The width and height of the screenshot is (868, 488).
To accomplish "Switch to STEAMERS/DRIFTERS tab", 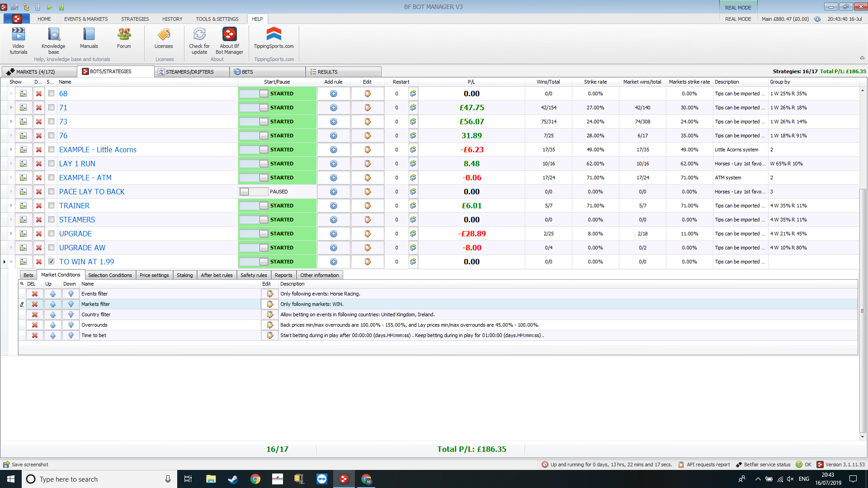I will click(192, 72).
